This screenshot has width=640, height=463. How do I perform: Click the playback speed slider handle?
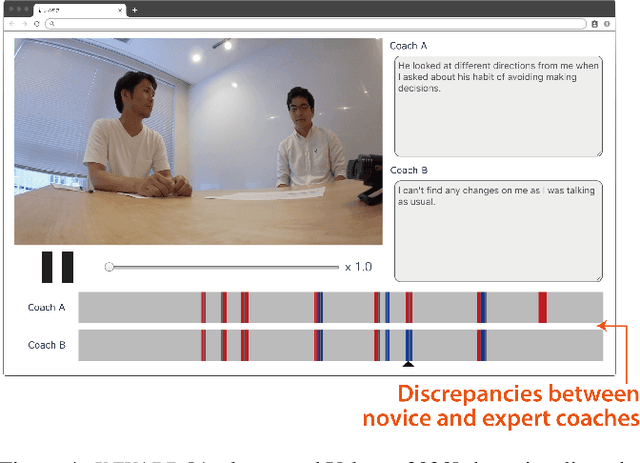(x=109, y=267)
